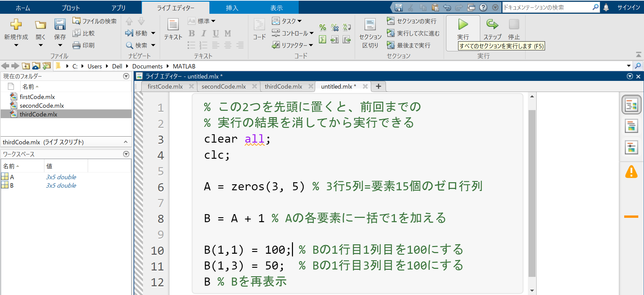Open the タスク (Task) dropdown
This screenshot has height=295, width=644.
coord(287,21)
